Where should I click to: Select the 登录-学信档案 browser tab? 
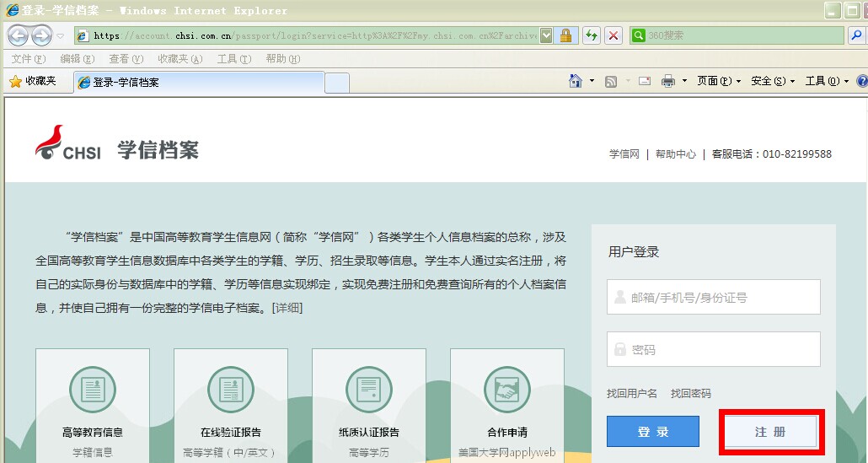199,83
